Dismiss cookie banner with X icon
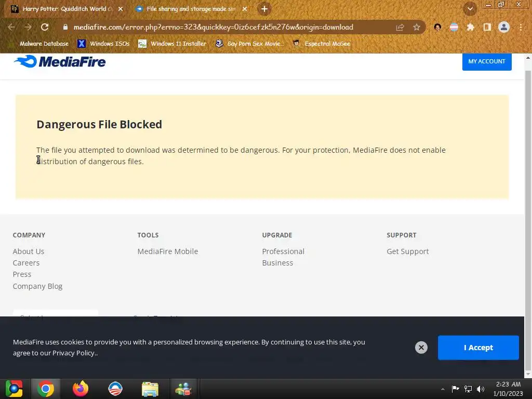 pyautogui.click(x=421, y=348)
